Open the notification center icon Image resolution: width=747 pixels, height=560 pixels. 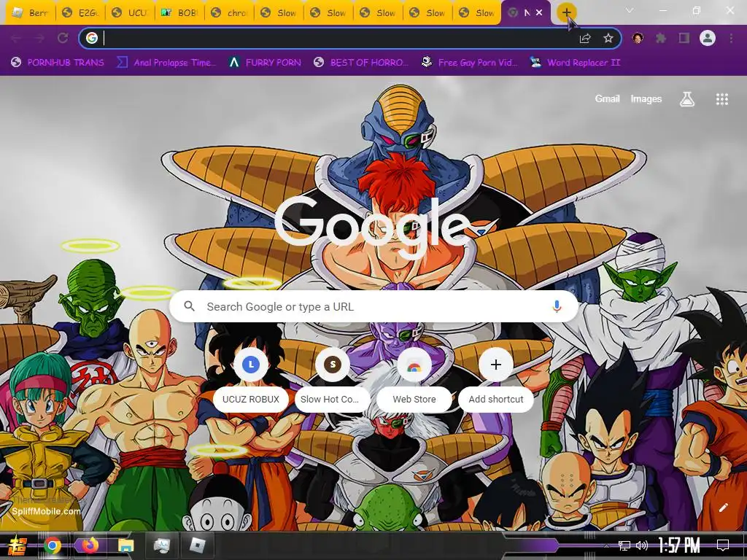[723, 545]
